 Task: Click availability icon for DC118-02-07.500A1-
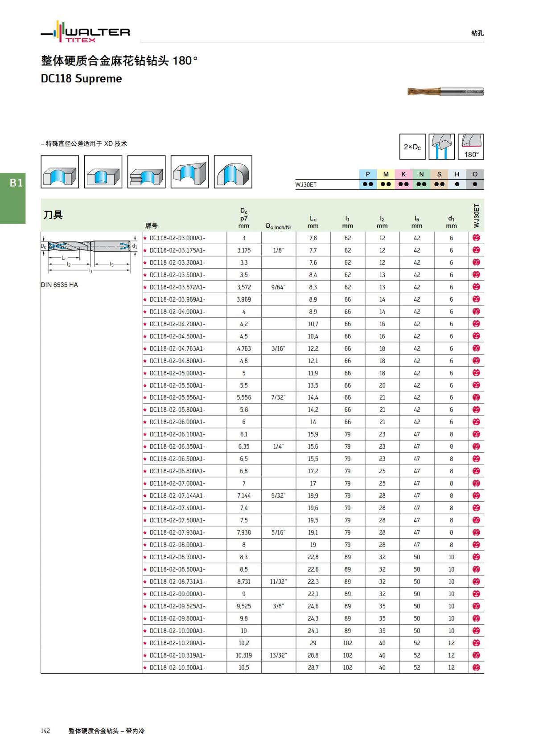point(476,520)
